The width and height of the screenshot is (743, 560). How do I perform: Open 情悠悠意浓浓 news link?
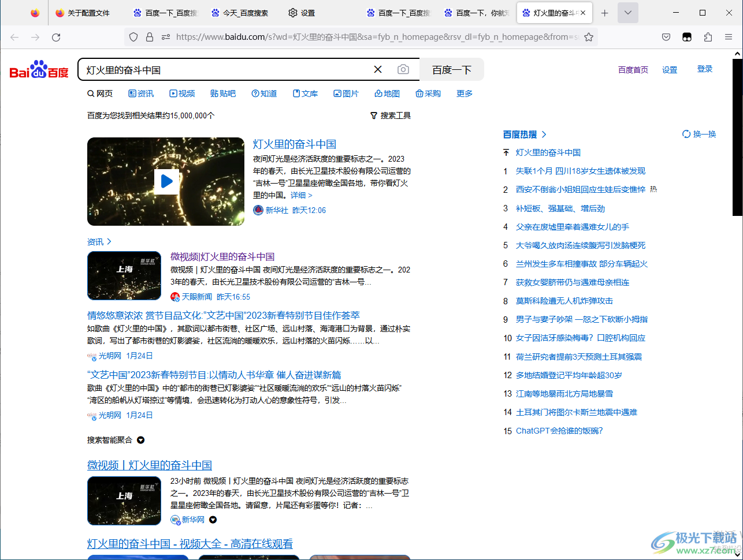(x=224, y=315)
